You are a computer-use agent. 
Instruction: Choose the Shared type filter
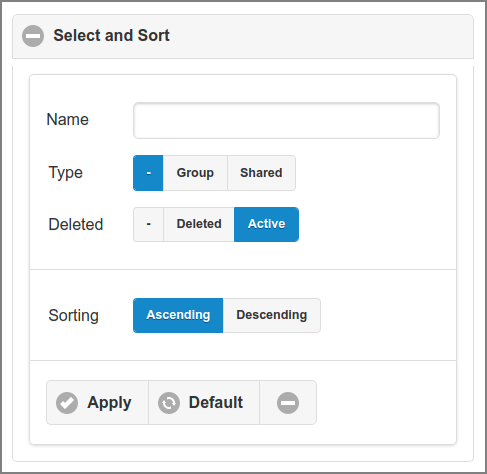click(261, 173)
